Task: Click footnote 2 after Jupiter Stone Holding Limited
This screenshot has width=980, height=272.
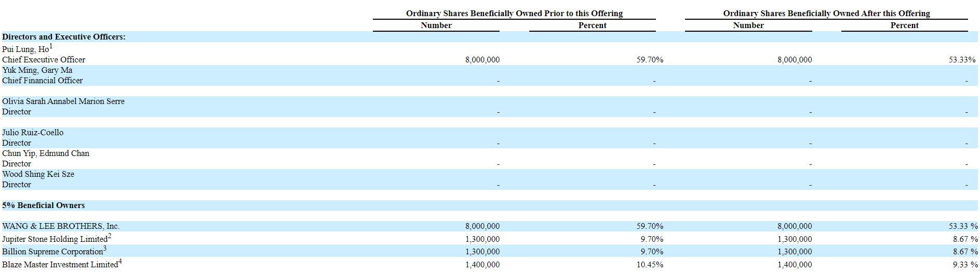Action: tap(110, 236)
